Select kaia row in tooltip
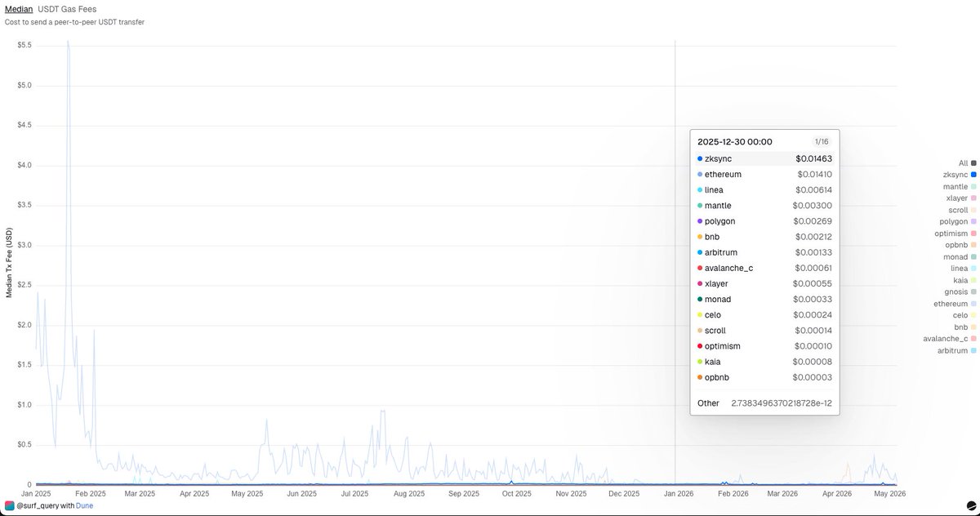 (764, 362)
